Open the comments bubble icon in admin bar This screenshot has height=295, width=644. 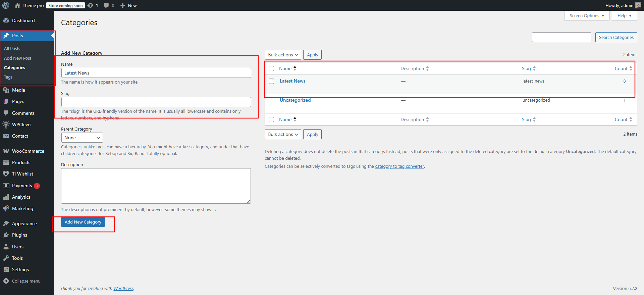[x=106, y=5]
